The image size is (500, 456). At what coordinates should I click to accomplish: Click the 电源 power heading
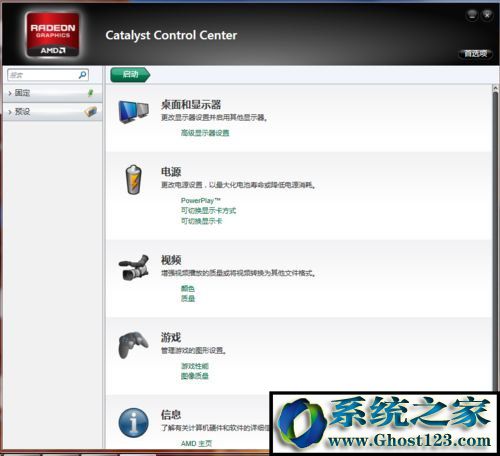coord(171,172)
